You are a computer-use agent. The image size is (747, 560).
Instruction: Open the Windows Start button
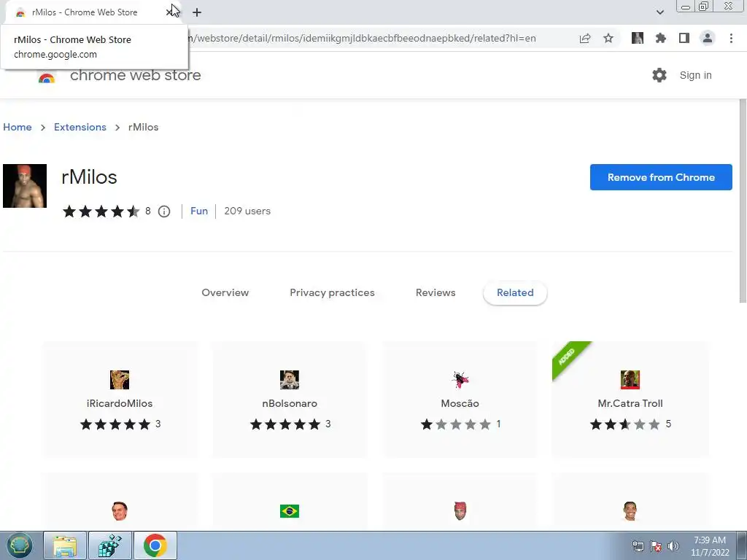tap(19, 545)
